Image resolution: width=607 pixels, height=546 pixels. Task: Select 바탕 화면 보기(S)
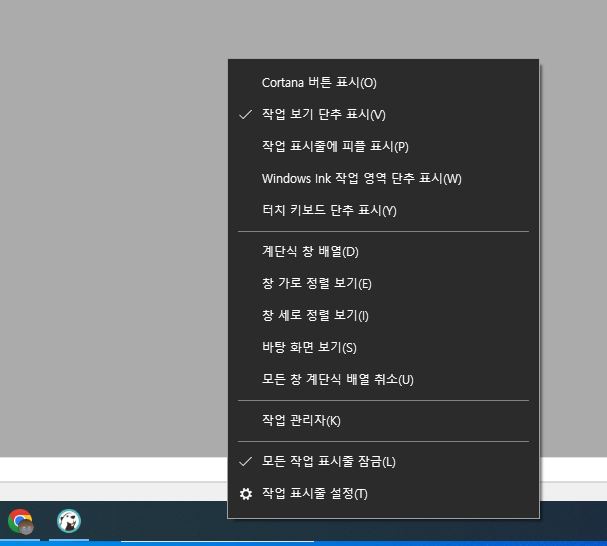383,347
